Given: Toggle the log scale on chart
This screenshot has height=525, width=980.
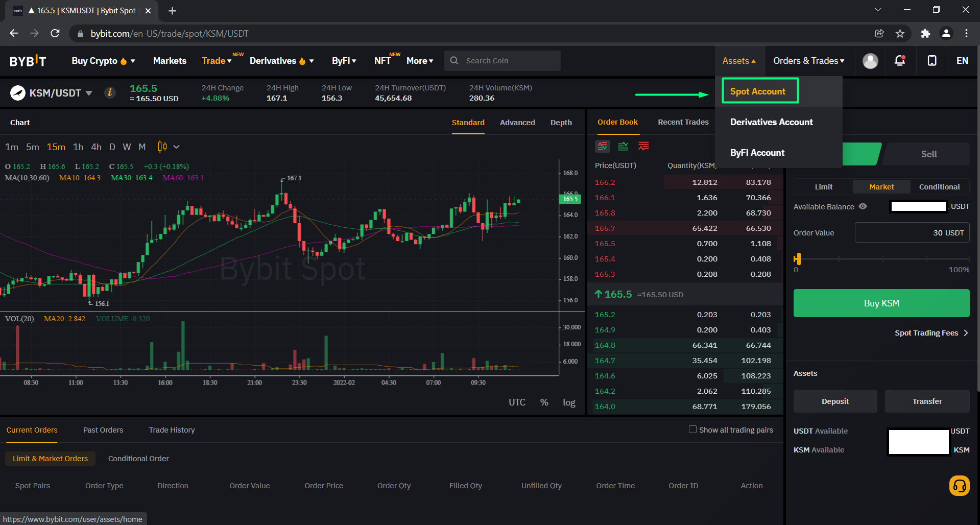Looking at the screenshot, I should [x=569, y=402].
